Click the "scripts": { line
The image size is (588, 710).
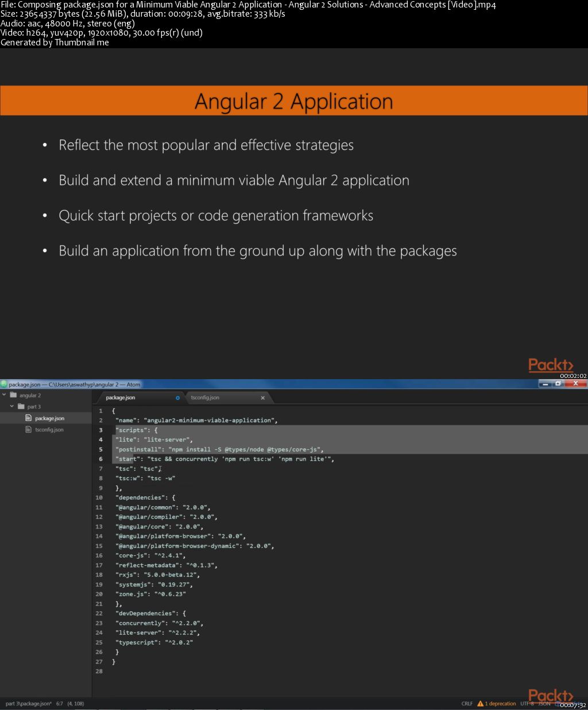[136, 430]
